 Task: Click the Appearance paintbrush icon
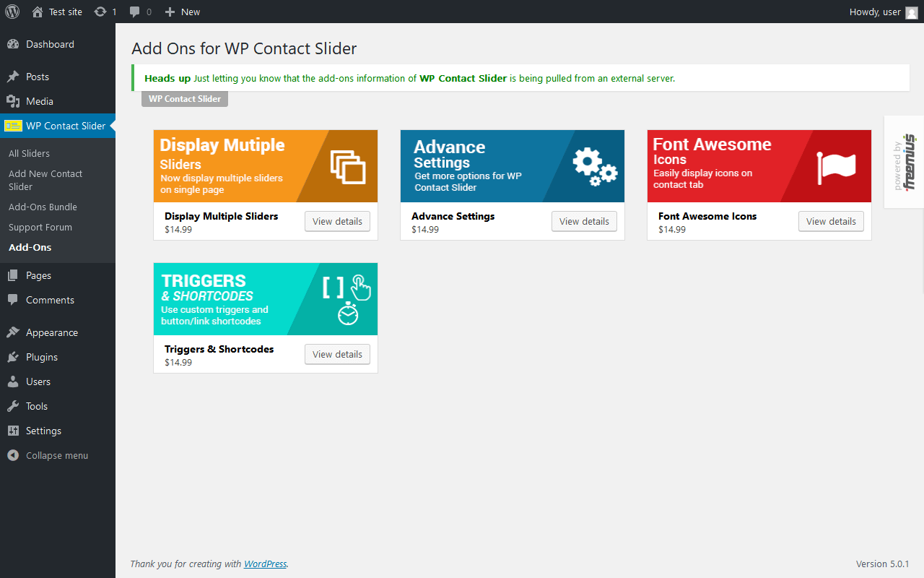click(13, 332)
